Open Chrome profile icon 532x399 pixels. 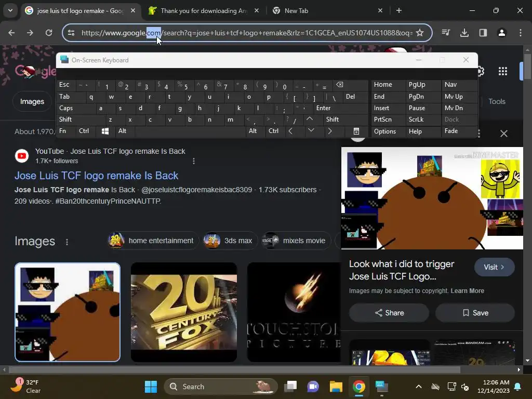[x=502, y=33]
